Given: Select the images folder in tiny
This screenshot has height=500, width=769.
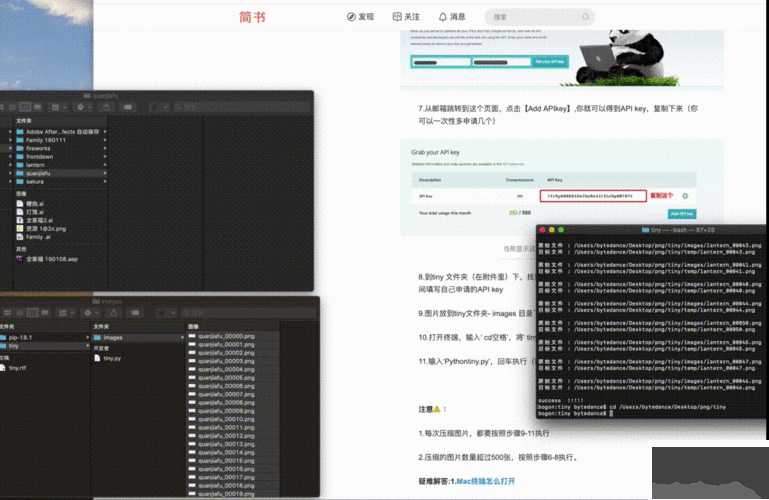Looking at the screenshot, I should click(113, 337).
